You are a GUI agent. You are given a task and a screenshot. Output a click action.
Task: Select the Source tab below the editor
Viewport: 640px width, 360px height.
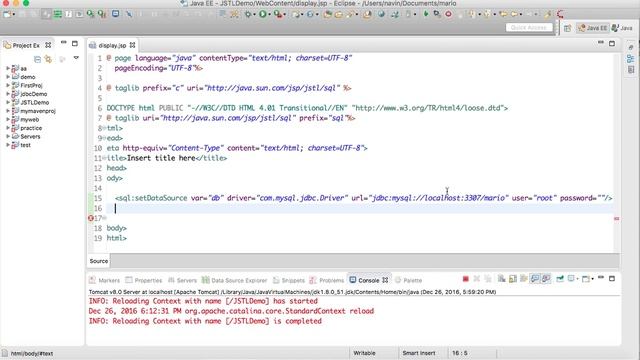[x=99, y=261]
